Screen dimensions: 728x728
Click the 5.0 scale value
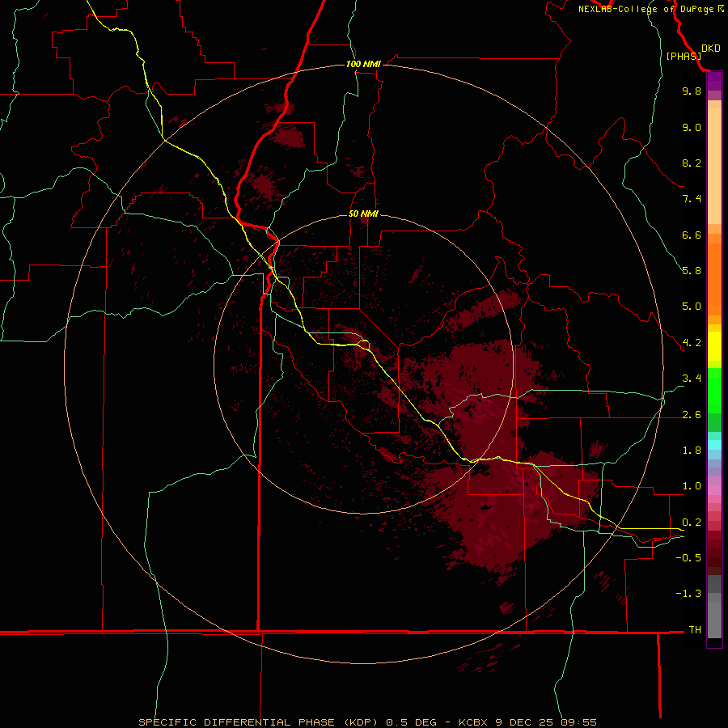coord(692,307)
